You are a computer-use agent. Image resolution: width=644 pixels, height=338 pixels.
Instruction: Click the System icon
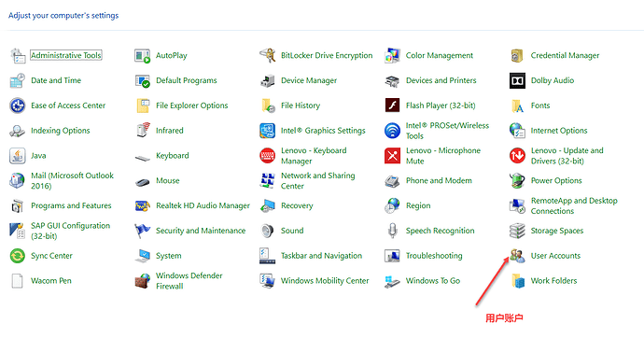coord(143,256)
